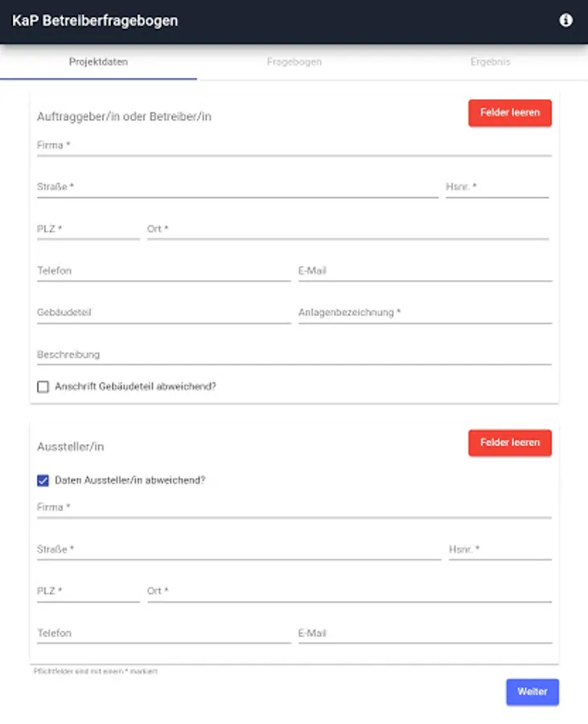Focus the Firma field under Auftraggeber/in
588x724 pixels.
[x=294, y=146]
